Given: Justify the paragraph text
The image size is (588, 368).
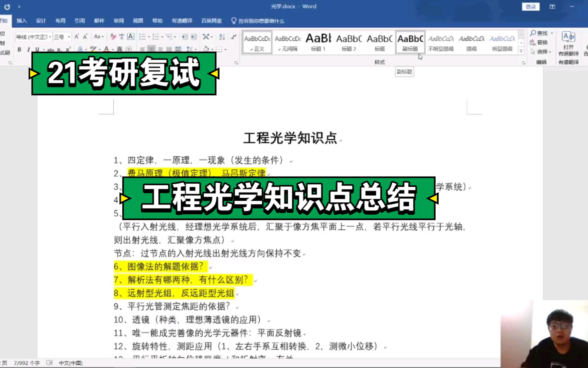Looking at the screenshot, I should pos(169,49).
